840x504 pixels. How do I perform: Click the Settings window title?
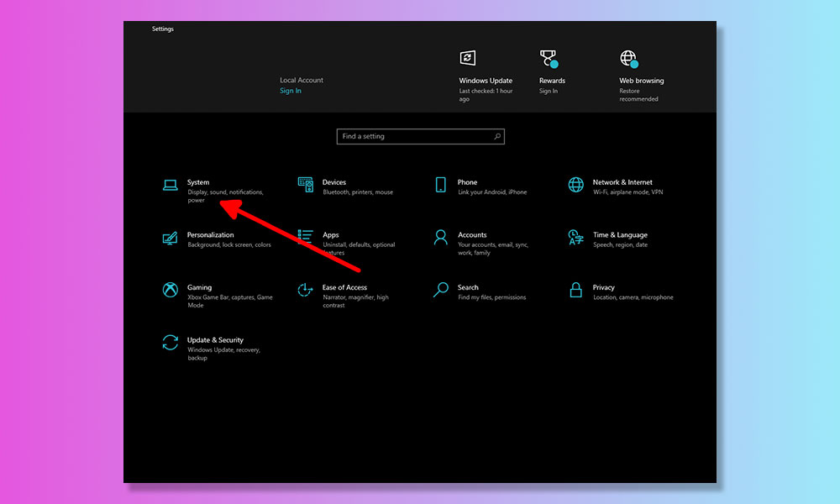(163, 29)
